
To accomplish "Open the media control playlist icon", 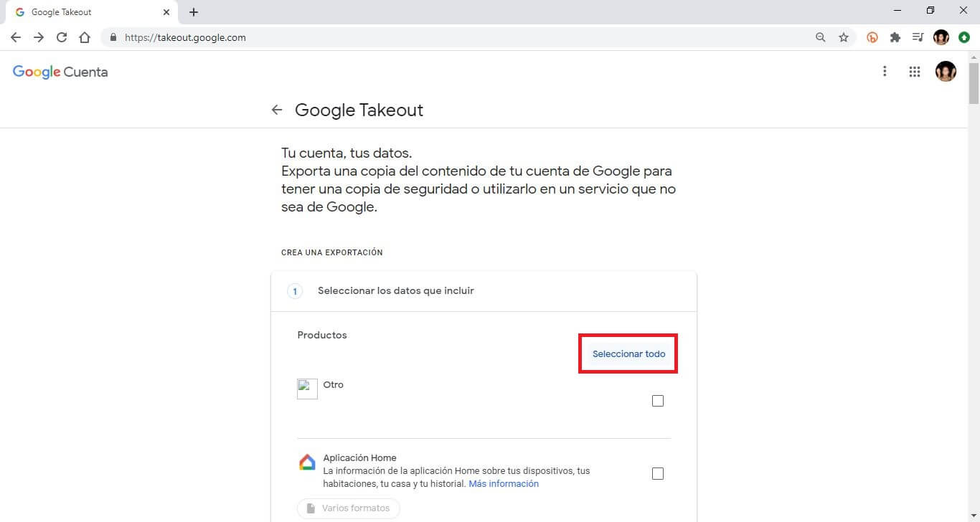I will click(x=918, y=37).
